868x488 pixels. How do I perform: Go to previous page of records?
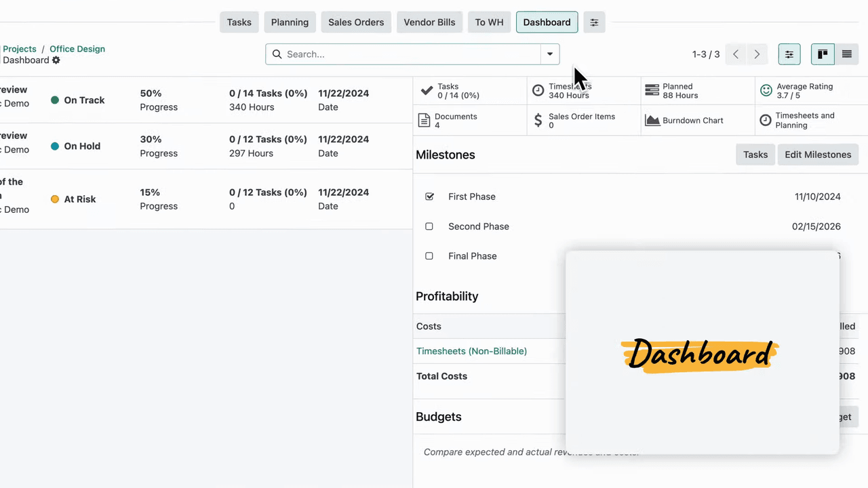tap(736, 54)
